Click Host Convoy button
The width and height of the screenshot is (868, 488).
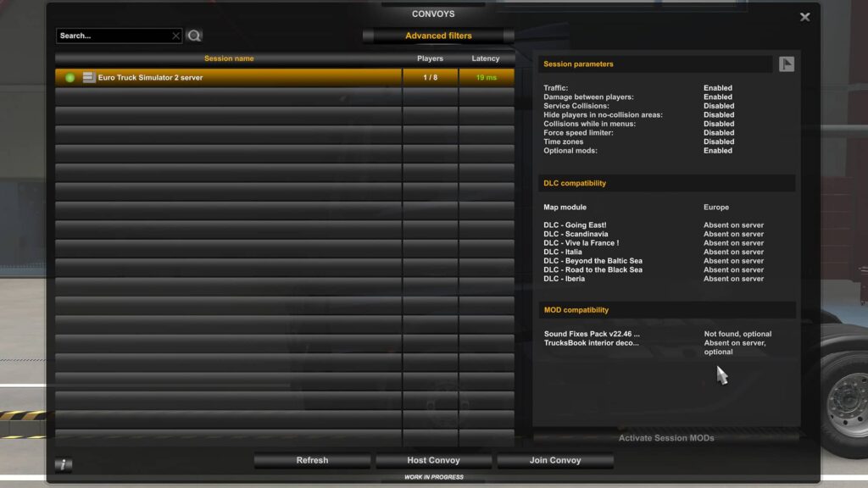(x=433, y=460)
